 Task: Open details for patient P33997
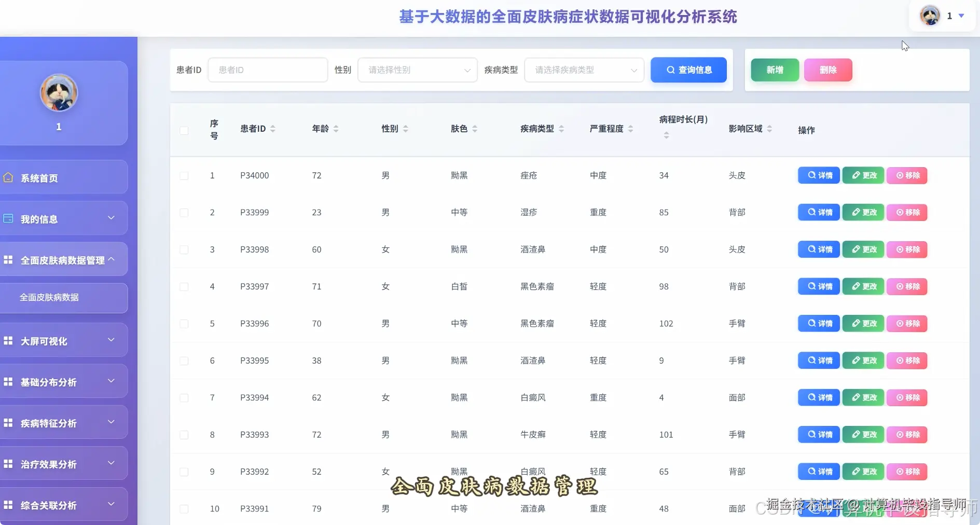click(x=819, y=286)
